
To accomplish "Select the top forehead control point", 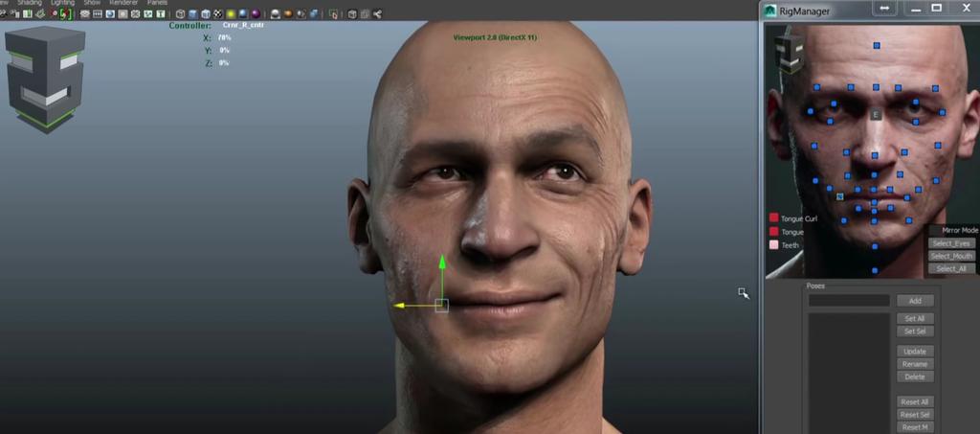I will (877, 45).
